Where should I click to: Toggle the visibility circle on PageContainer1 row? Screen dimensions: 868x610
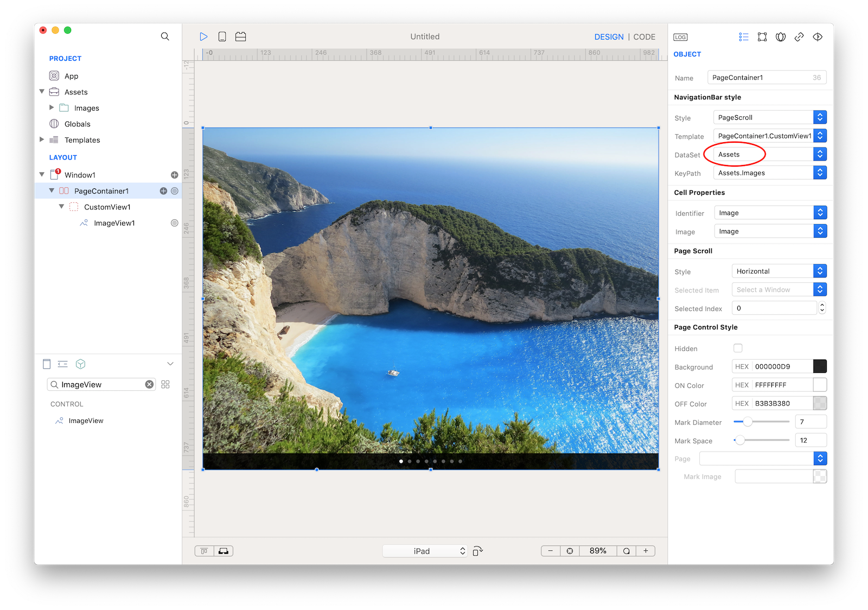pyautogui.click(x=175, y=191)
